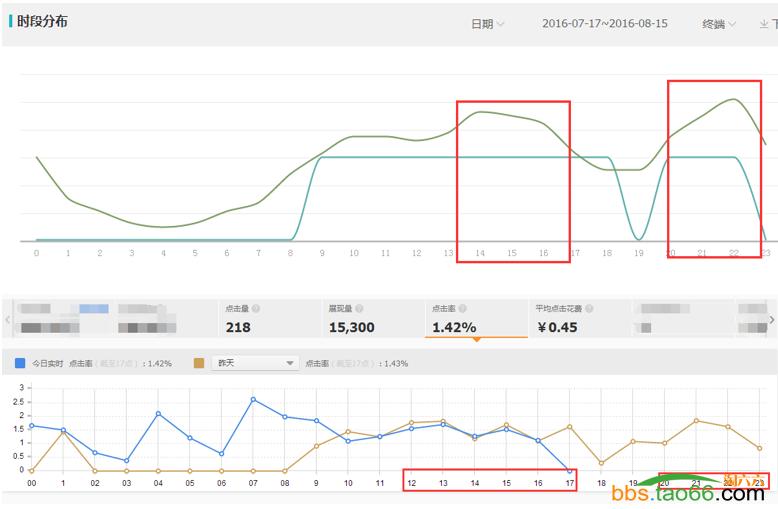Open the help icon beside 点击量
The width and height of the screenshot is (778, 509).
coord(256,309)
